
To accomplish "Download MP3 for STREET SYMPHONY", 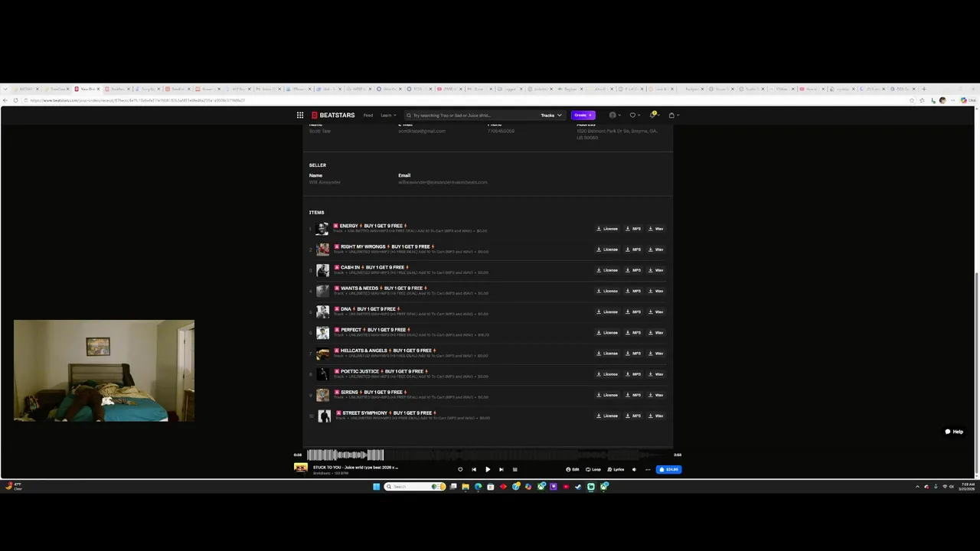I will (633, 416).
